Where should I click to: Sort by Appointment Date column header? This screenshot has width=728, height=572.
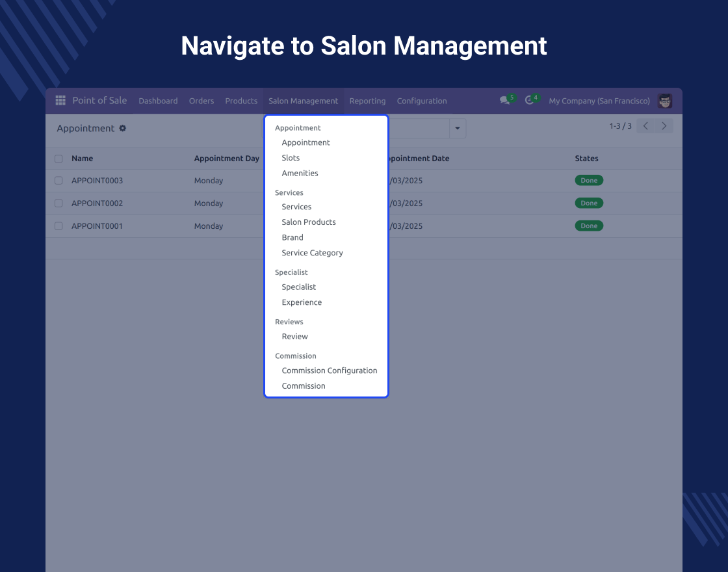tap(418, 159)
